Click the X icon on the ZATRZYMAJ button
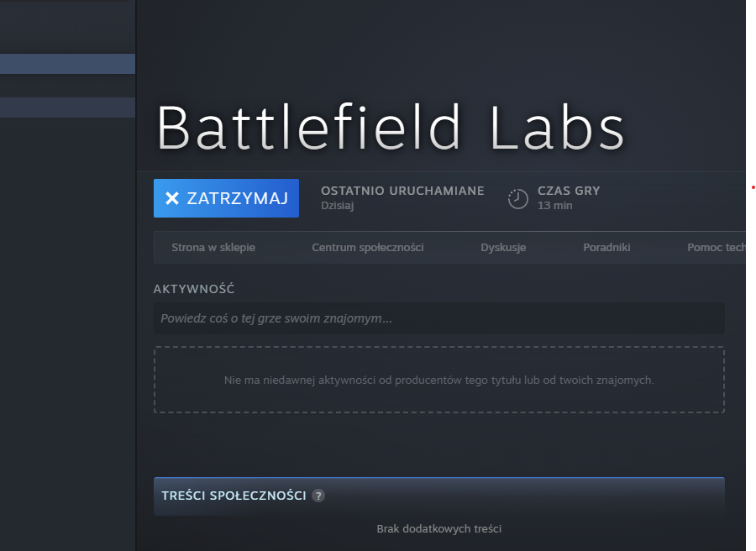756x551 pixels. [172, 198]
